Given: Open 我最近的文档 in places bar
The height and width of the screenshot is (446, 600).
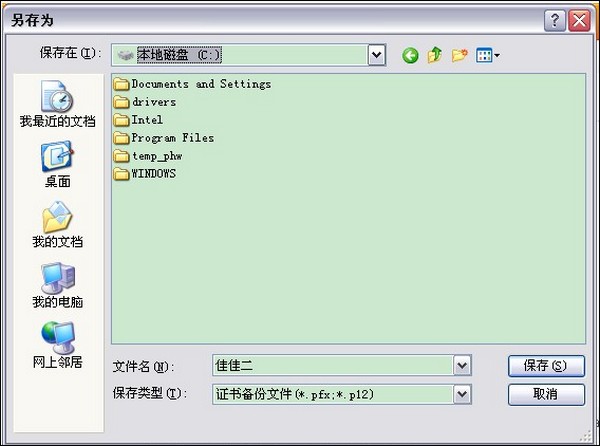Looking at the screenshot, I should [57, 104].
